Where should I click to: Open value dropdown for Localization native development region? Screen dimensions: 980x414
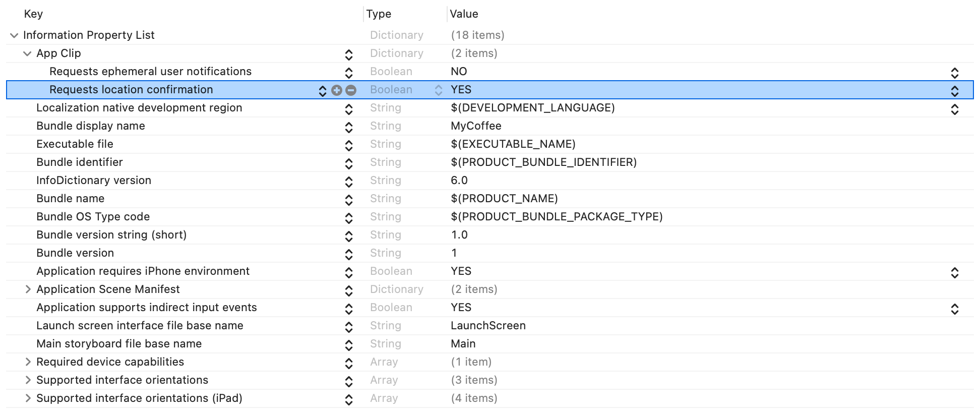[x=954, y=109]
